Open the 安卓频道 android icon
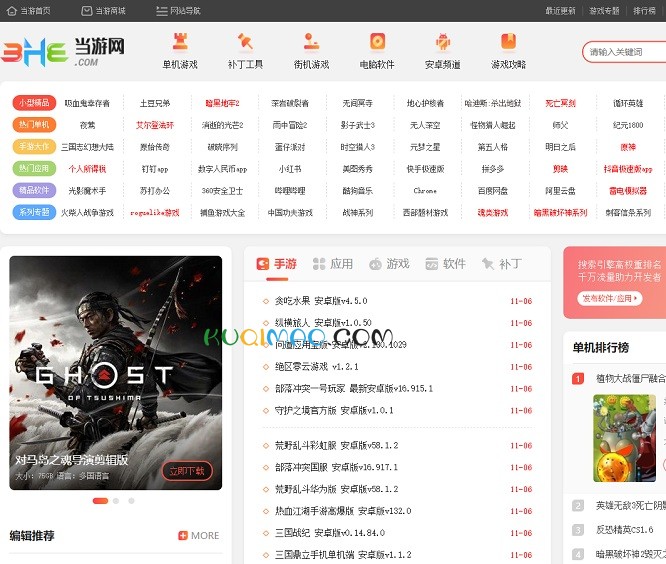Viewport: 666px width, 564px height. tap(443, 42)
